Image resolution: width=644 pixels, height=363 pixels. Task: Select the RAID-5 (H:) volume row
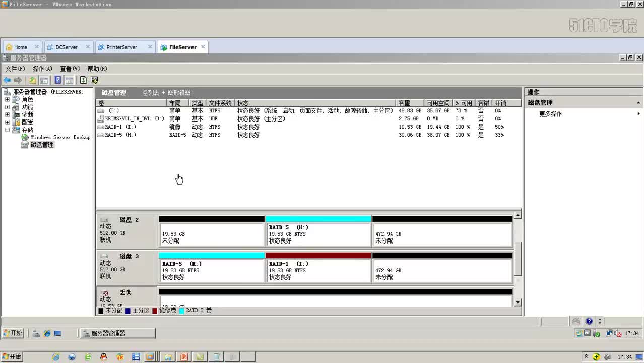[308, 135]
